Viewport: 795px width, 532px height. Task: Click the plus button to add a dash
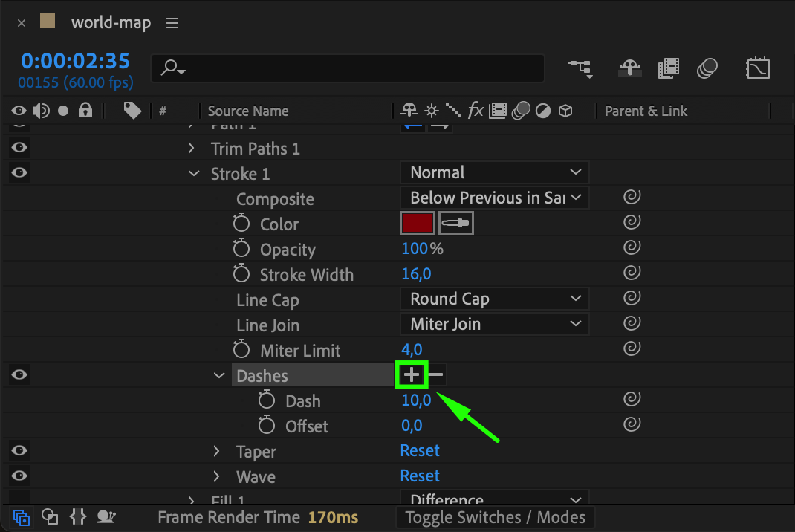coord(412,375)
